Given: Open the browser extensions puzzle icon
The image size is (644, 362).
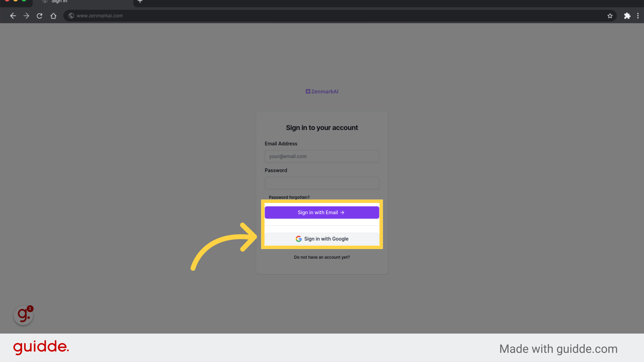Looking at the screenshot, I should click(627, 16).
